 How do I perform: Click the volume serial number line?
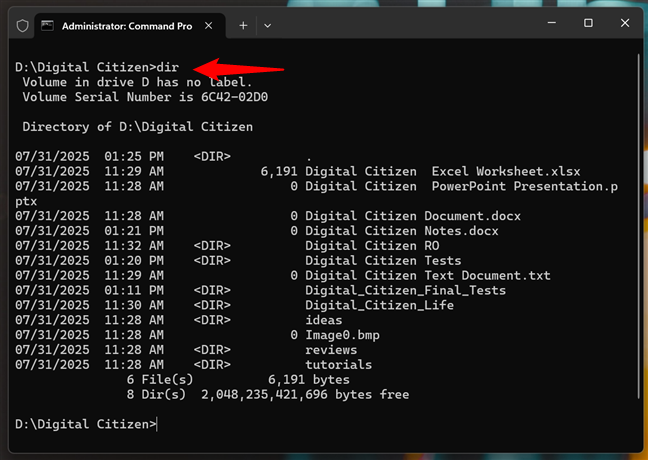pyautogui.click(x=145, y=97)
